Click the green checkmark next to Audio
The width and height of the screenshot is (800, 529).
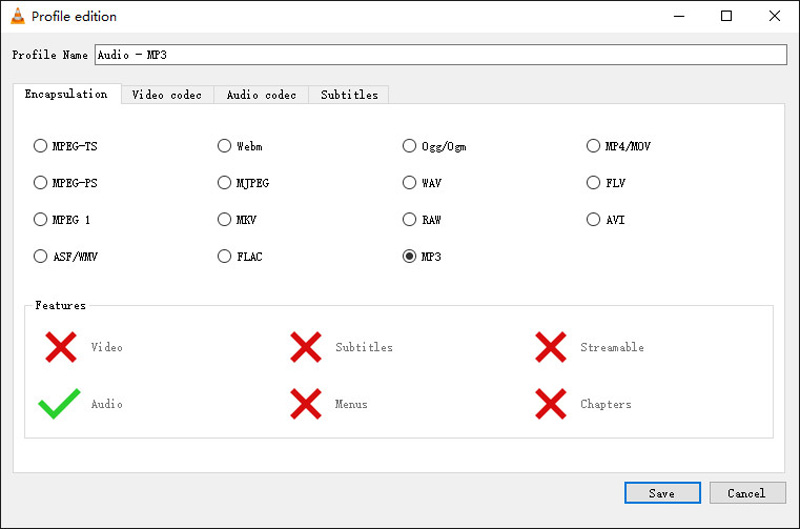[x=59, y=404]
